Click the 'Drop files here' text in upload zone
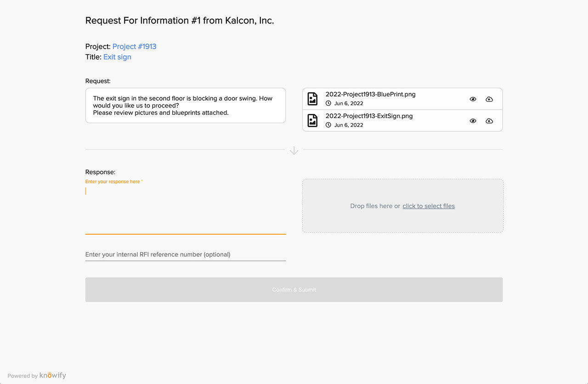 pyautogui.click(x=375, y=206)
